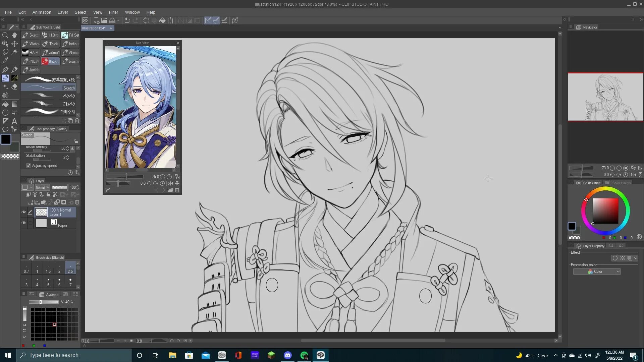
Task: Delete layer with Layer panel trash icon
Action: [77, 202]
